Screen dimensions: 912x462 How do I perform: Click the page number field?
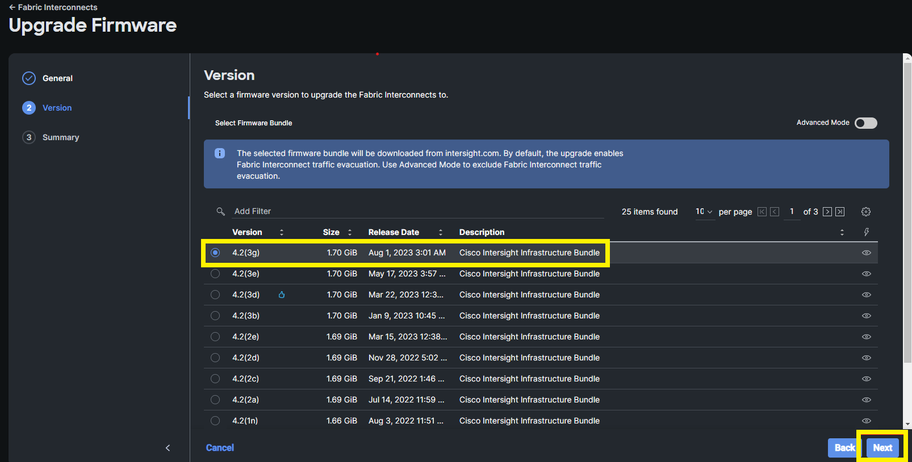tap(792, 212)
